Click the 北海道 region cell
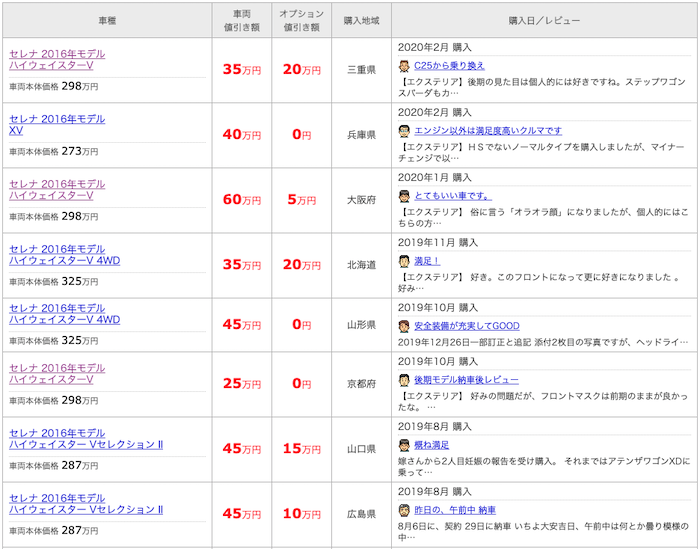Screen dimensions: 700x549 pos(362,265)
